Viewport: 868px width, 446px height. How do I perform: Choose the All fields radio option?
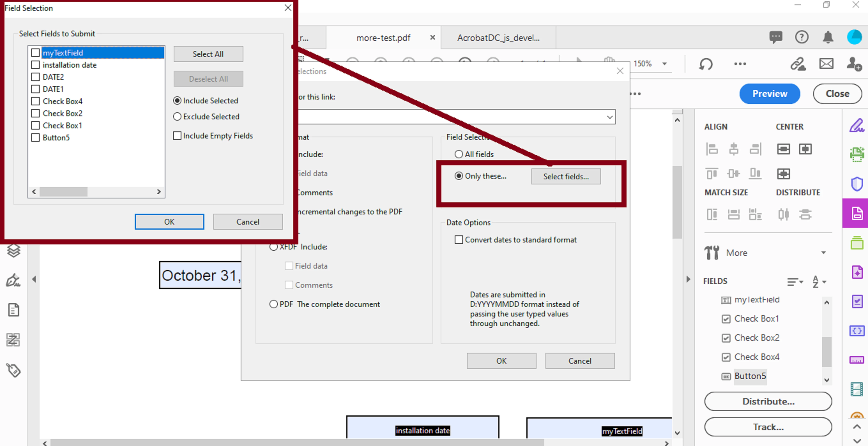(x=459, y=154)
